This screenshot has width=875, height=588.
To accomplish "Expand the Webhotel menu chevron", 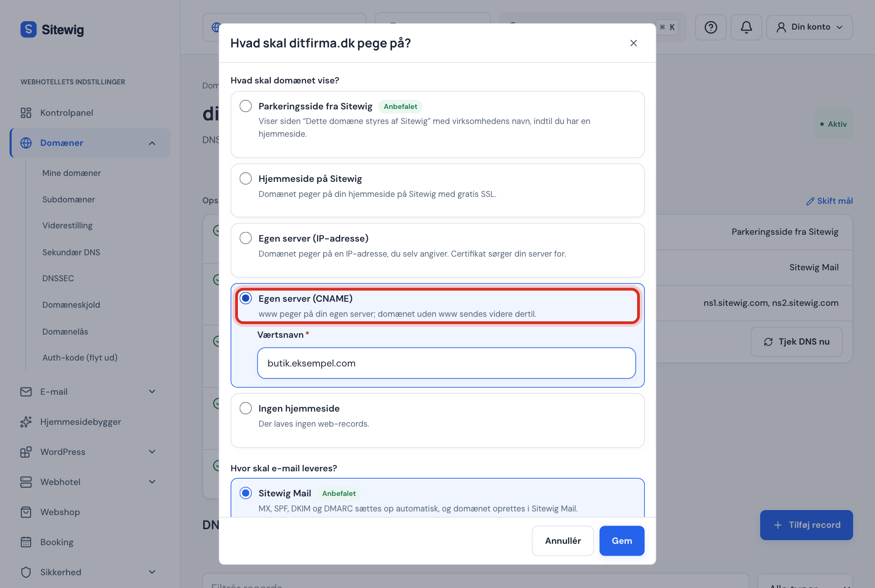I will click(152, 482).
